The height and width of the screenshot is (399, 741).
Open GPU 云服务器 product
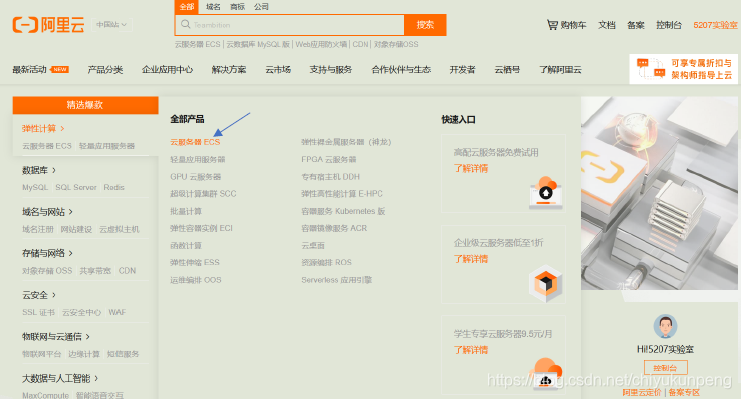(196, 177)
